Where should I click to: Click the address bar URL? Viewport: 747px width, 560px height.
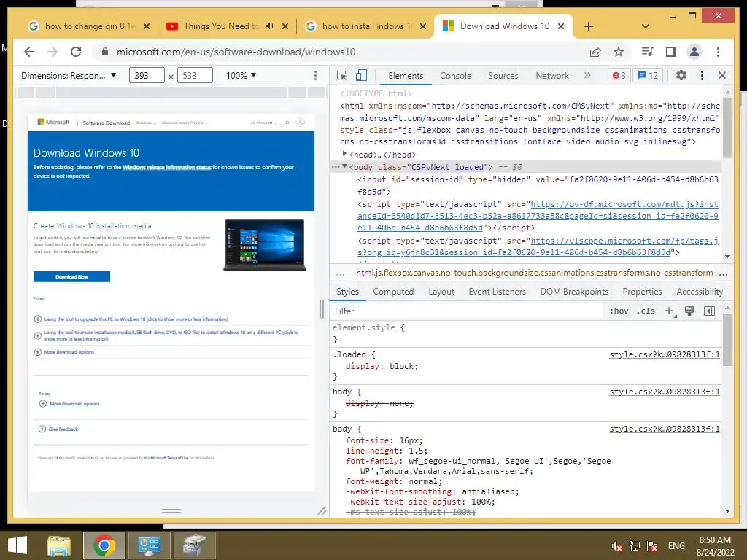click(236, 52)
